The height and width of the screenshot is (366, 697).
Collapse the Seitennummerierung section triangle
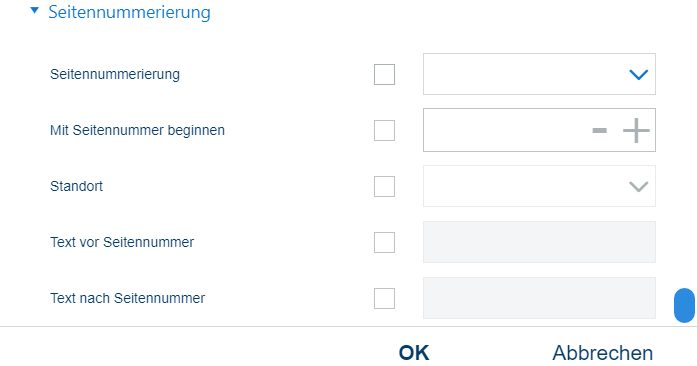(x=35, y=10)
